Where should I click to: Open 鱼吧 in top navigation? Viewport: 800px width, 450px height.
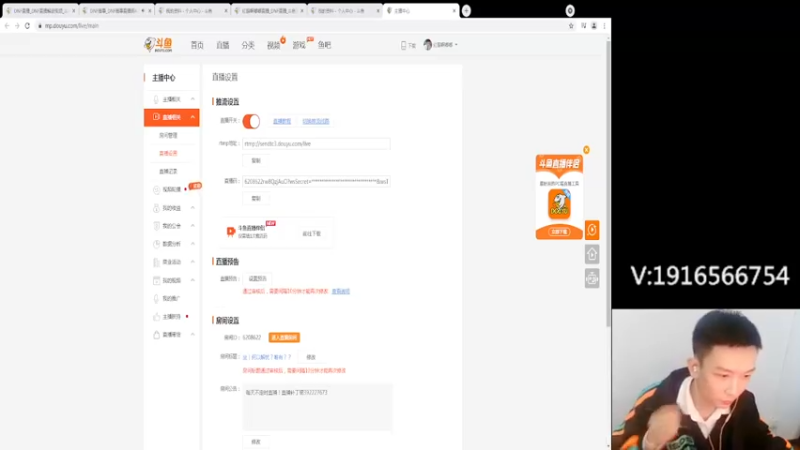[x=324, y=45]
